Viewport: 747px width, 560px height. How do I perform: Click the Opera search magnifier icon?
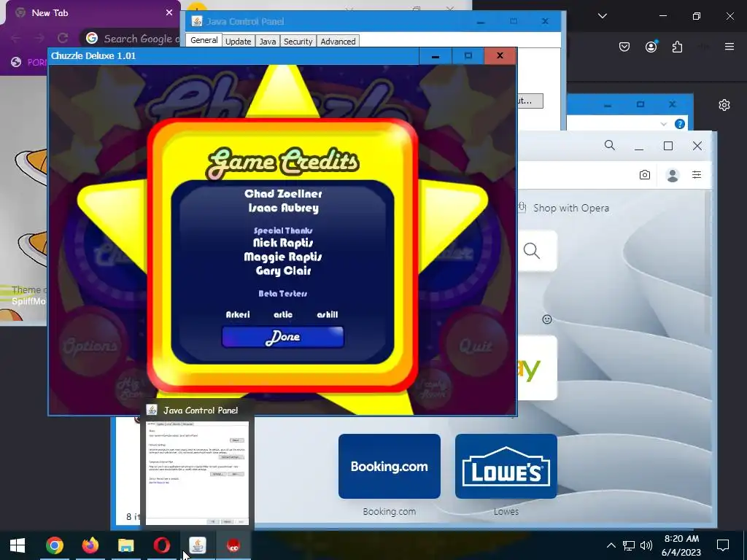point(532,251)
